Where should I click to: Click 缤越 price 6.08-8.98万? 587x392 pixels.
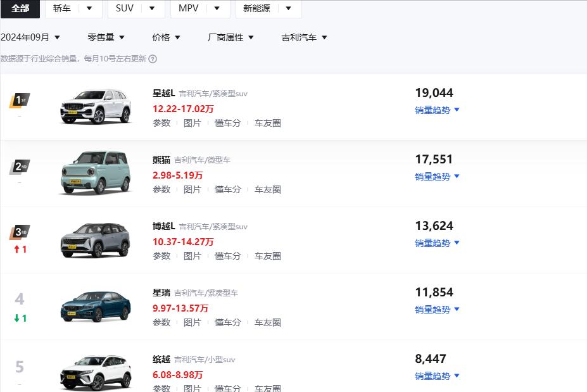[177, 375]
